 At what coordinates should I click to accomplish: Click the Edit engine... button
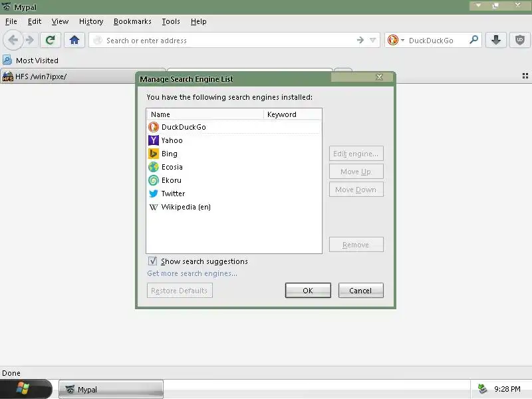tap(356, 154)
